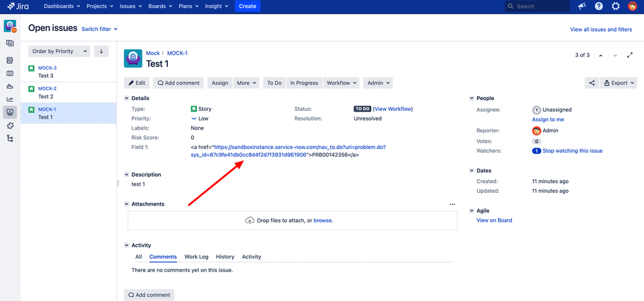Open the issues icon in sidebar
Viewport: 644px width, 301px height.
[10, 112]
